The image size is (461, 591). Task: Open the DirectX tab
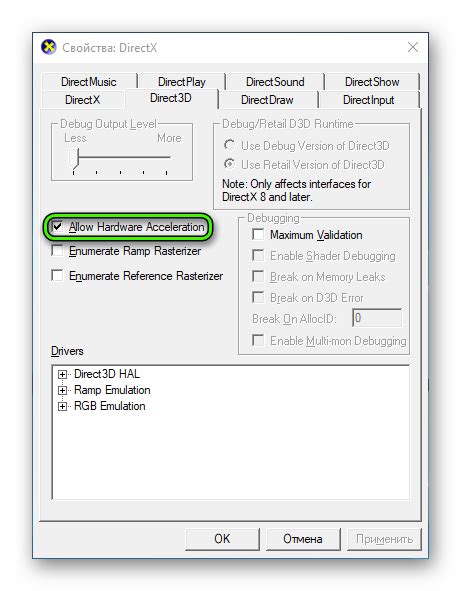pos(83,100)
